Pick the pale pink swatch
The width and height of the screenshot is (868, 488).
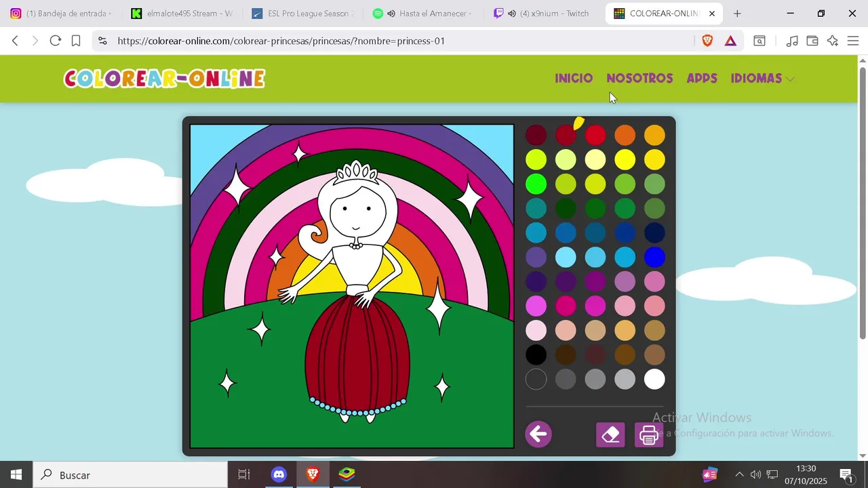click(x=536, y=330)
